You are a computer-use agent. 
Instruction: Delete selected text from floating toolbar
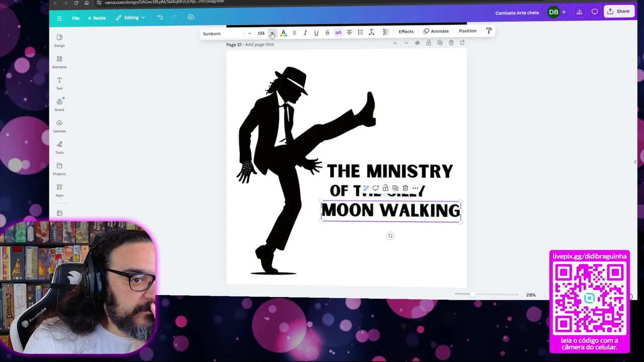(405, 188)
